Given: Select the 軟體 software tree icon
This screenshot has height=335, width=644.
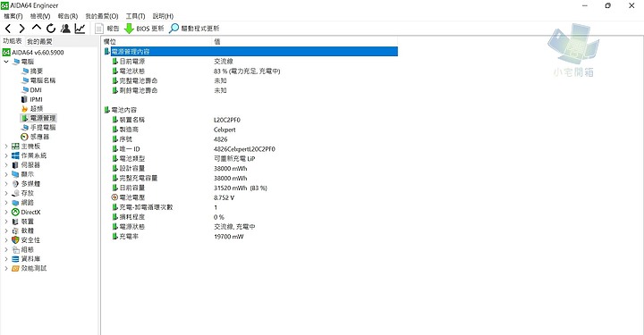Looking at the screenshot, I should pyautogui.click(x=15, y=230).
